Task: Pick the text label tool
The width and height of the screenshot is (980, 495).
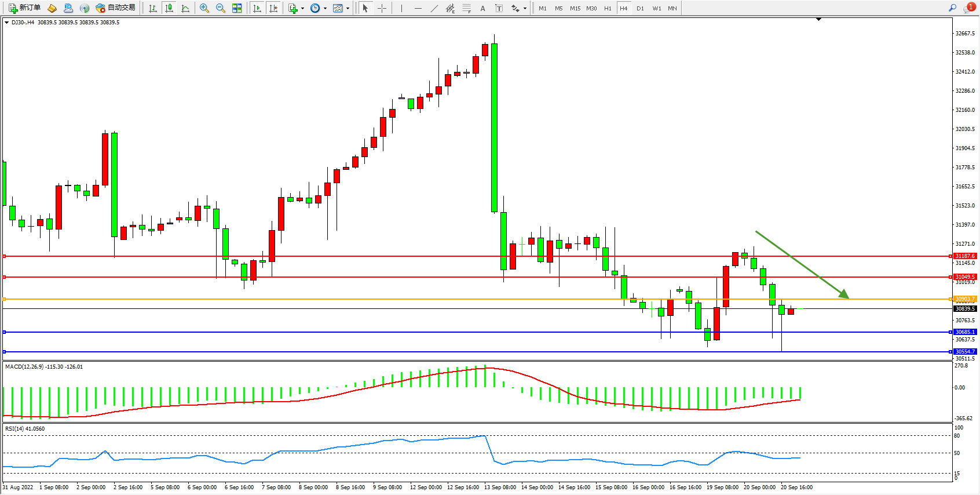Action: coord(482,8)
